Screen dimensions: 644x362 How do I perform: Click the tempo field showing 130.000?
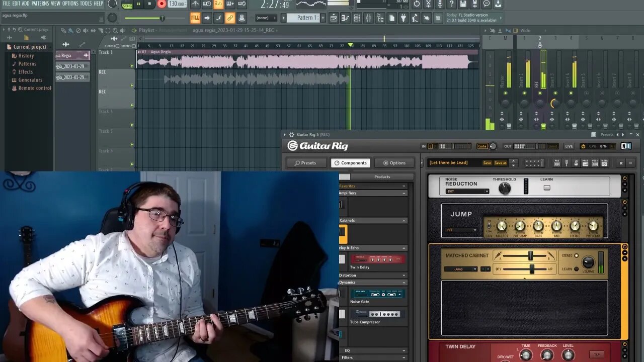point(177,4)
